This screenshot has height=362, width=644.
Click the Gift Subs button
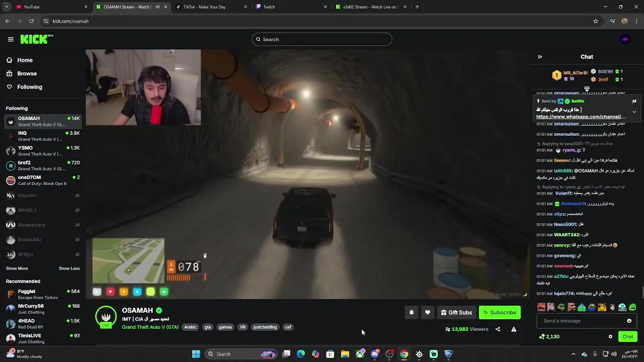456,312
